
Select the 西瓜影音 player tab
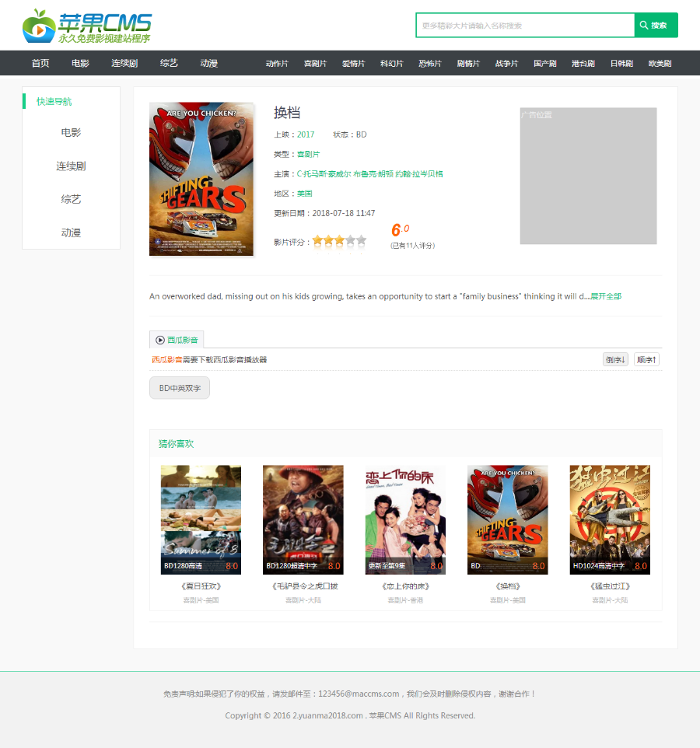177,340
